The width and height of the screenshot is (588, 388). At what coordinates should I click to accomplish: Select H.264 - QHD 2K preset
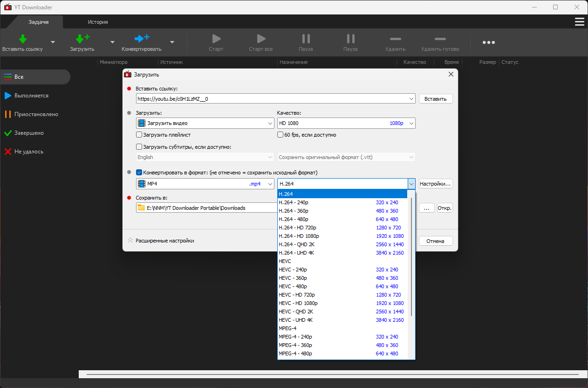pyautogui.click(x=342, y=244)
